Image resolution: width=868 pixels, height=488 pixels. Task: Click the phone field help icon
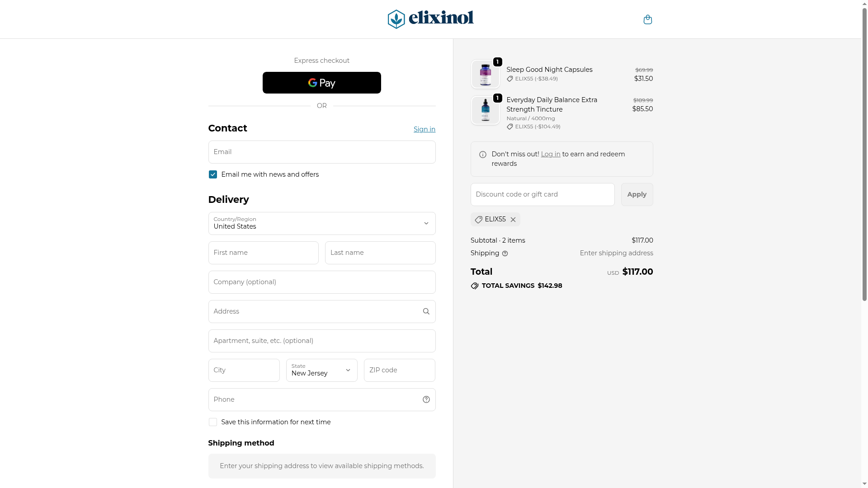[x=426, y=399]
